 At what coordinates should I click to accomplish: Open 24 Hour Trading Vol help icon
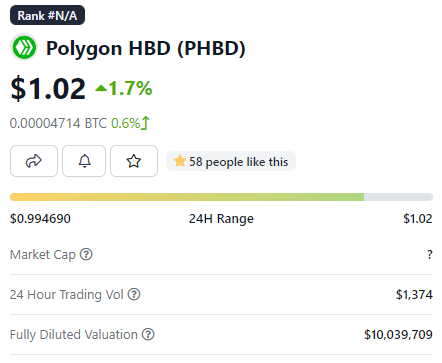(x=134, y=294)
